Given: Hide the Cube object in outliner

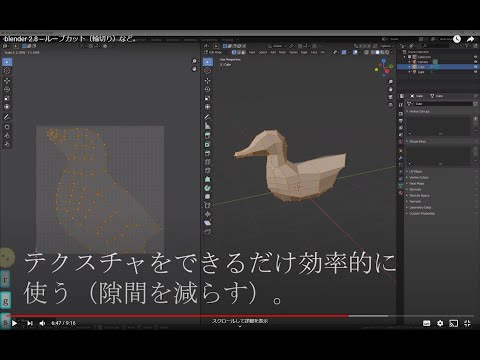Looking at the screenshot, I should [475, 67].
